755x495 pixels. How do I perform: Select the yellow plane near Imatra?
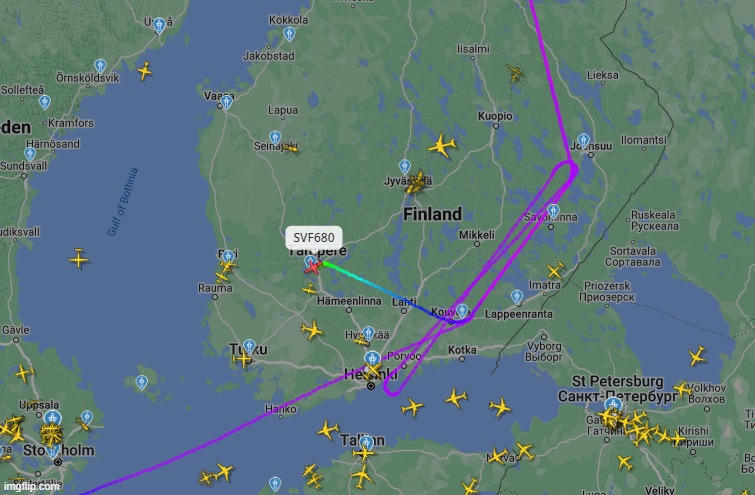click(555, 271)
